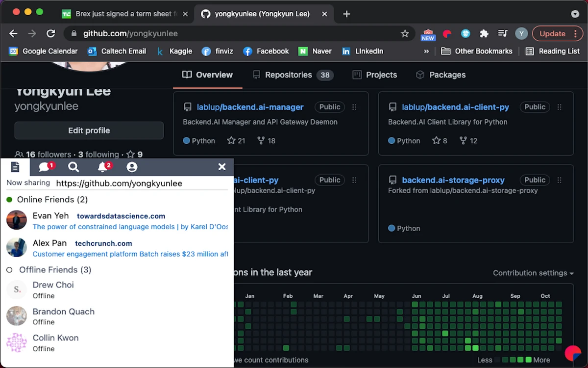Switch to Projects tab
588x368 pixels.
[x=375, y=75]
